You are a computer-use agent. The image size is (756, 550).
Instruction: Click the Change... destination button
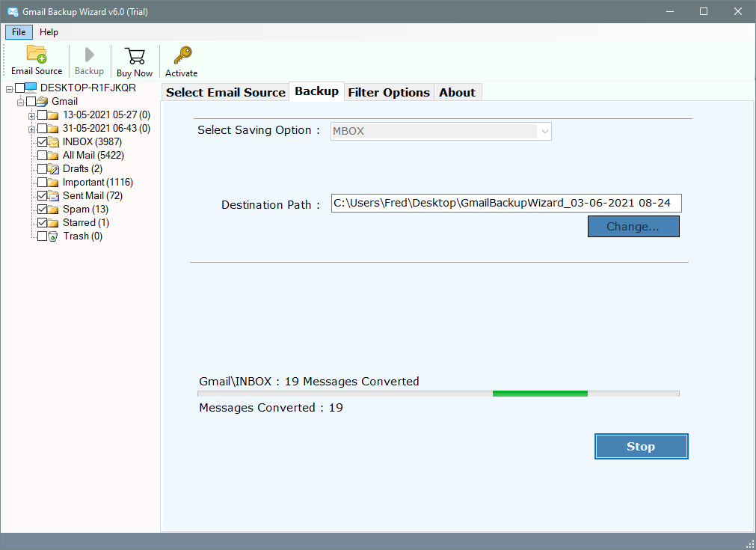633,226
